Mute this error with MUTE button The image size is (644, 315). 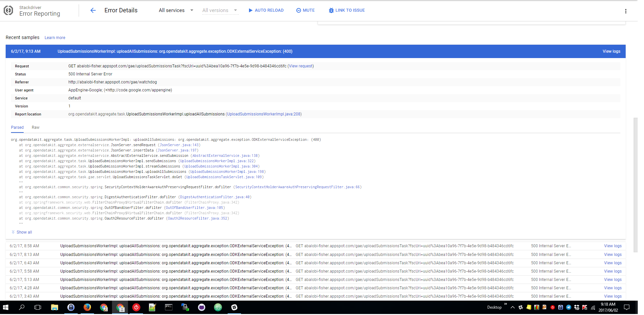(305, 10)
